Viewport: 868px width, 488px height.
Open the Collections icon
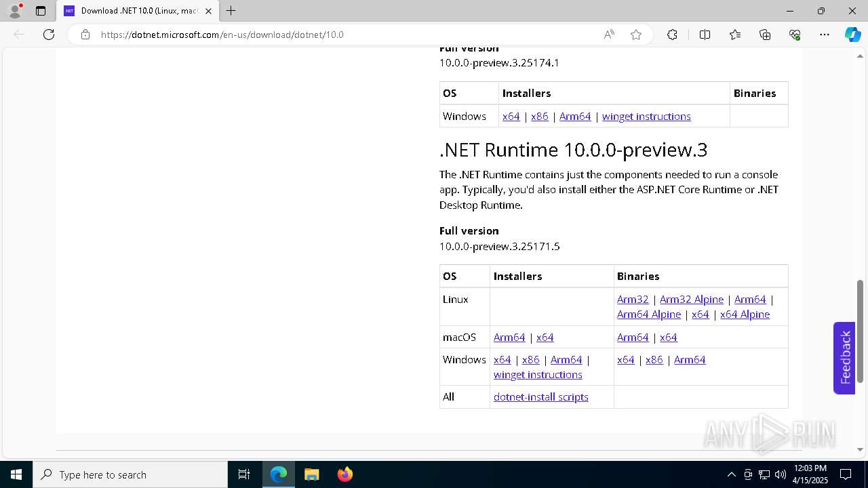point(765,35)
